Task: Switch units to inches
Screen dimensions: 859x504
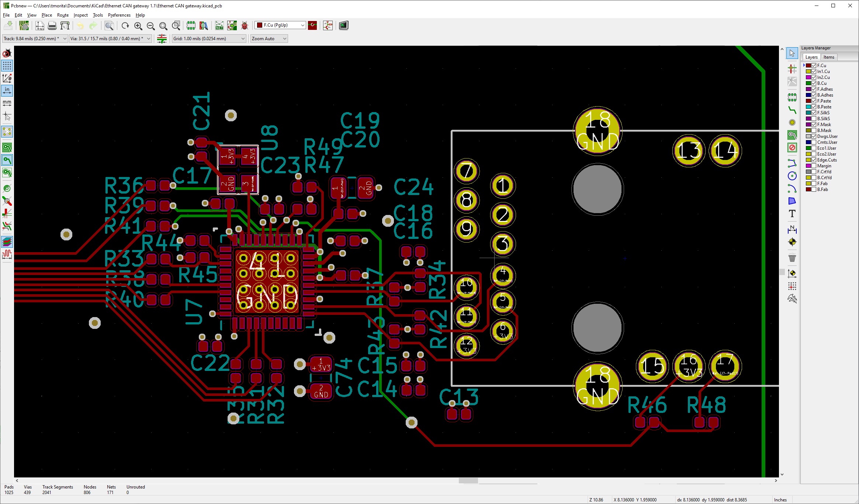Action: (x=7, y=90)
